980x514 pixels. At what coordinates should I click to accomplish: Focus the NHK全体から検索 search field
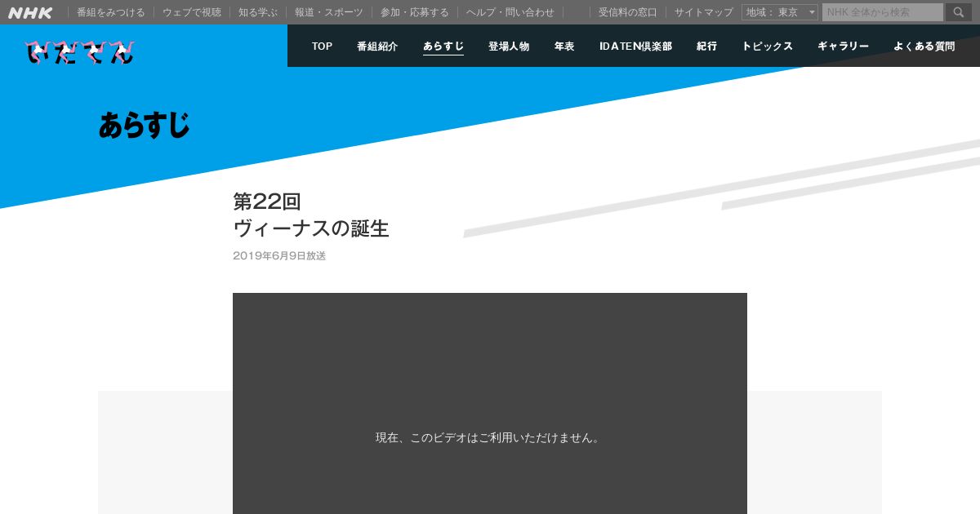(x=883, y=12)
